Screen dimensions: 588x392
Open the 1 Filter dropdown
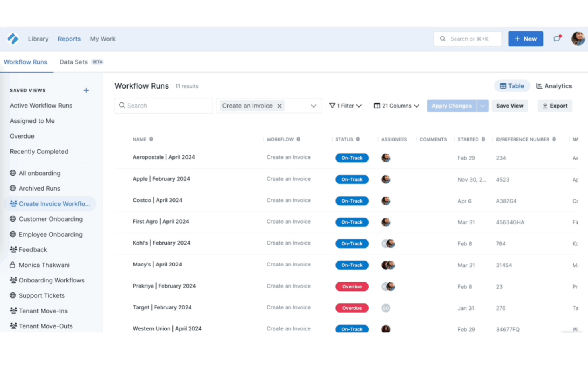coord(345,106)
